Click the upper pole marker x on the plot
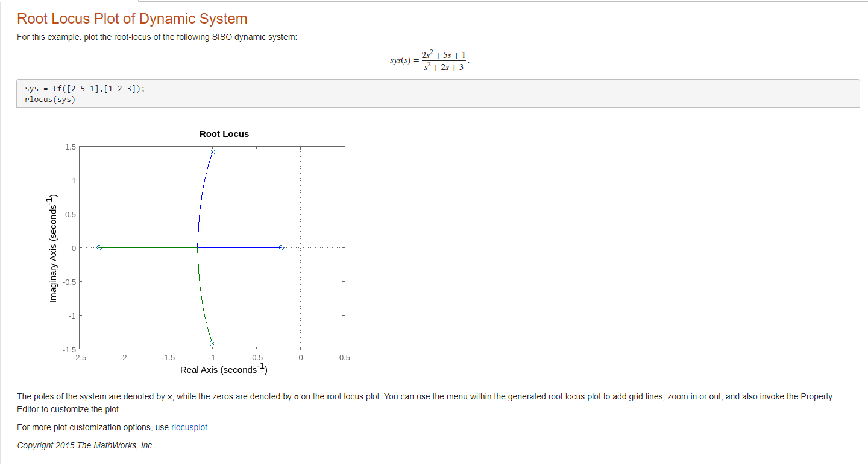Viewport: 868px width, 464px height. [212, 153]
